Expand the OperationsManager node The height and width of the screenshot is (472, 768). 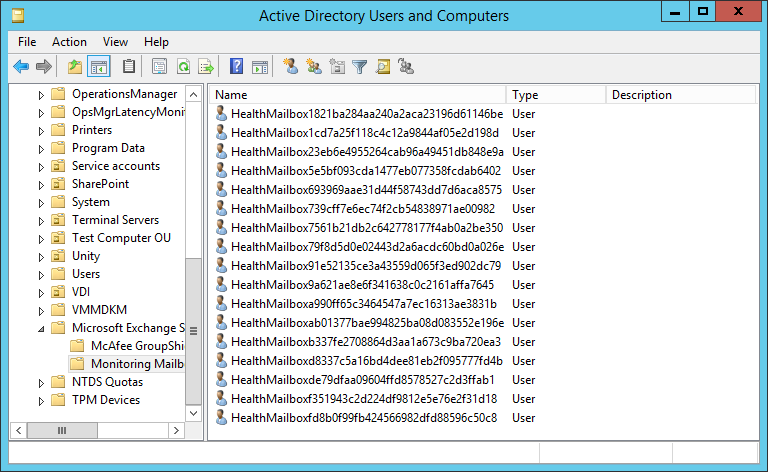click(x=41, y=95)
